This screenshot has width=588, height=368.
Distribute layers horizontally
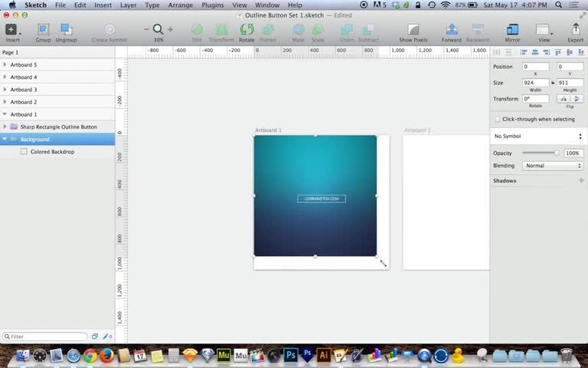pos(496,52)
